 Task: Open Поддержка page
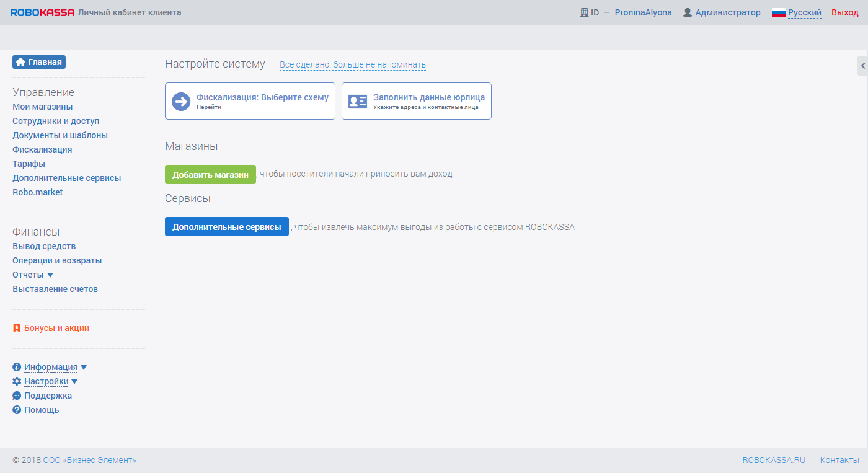[x=48, y=396]
